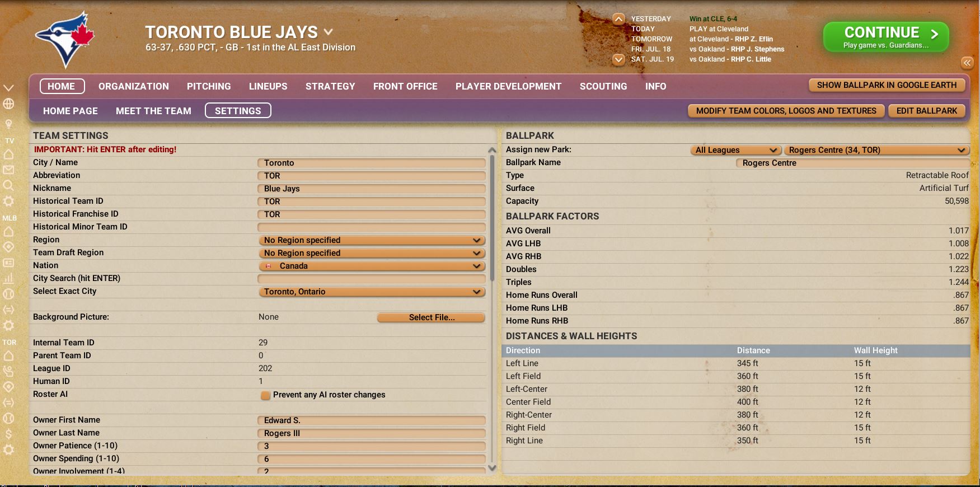Click the gear icon under TOR section

tap(8, 449)
